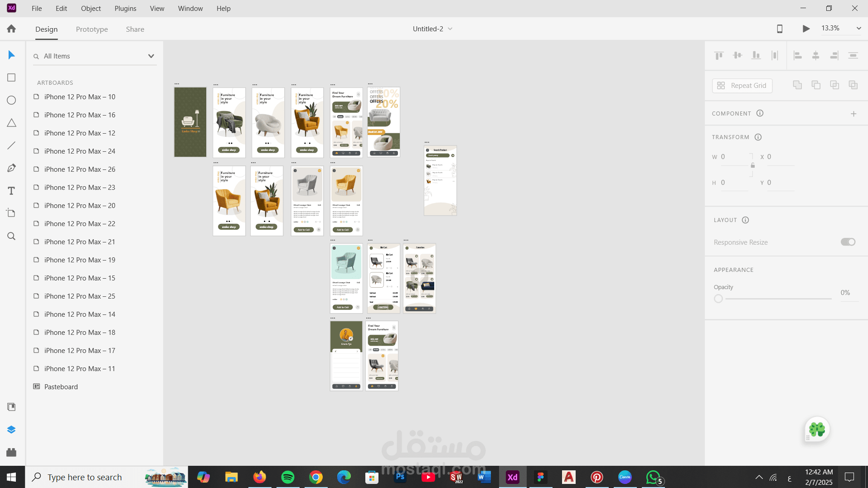The width and height of the screenshot is (868, 488).
Task: Align selection to bottom edge
Action: point(756,55)
